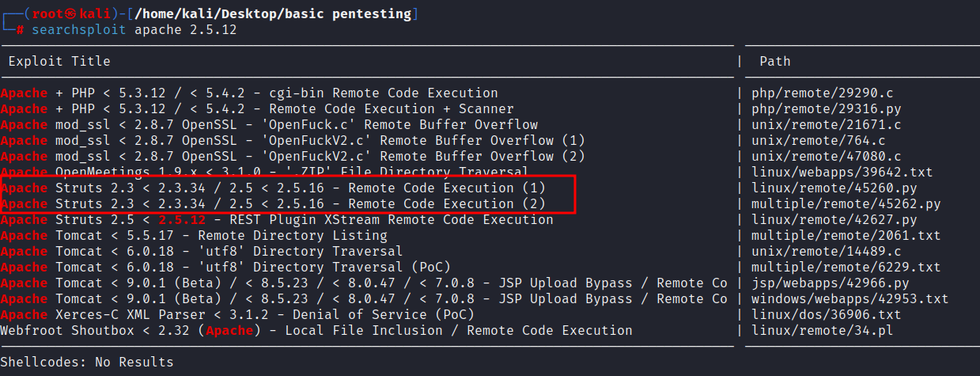Image resolution: width=980 pixels, height=376 pixels.
Task: Click the searchsploit apache 2.5.12 command text
Action: 134,29
